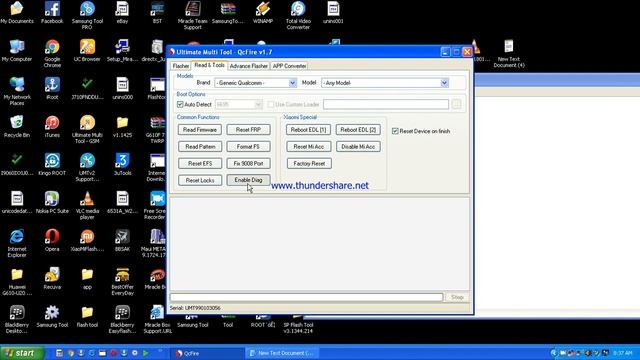Viewport: 640px width, 360px height.
Task: Click the Disable Mi Acc button
Action: click(x=358, y=147)
